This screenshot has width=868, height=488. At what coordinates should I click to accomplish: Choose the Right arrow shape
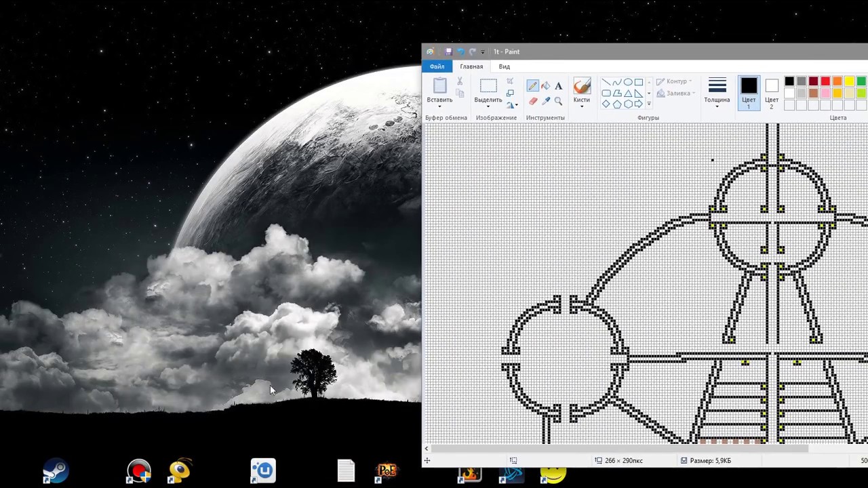(x=639, y=104)
